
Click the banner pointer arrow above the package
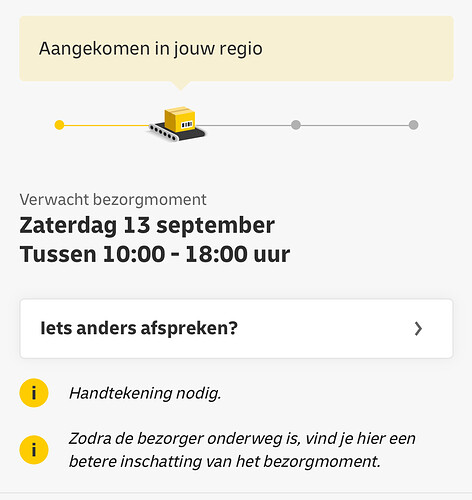(181, 86)
